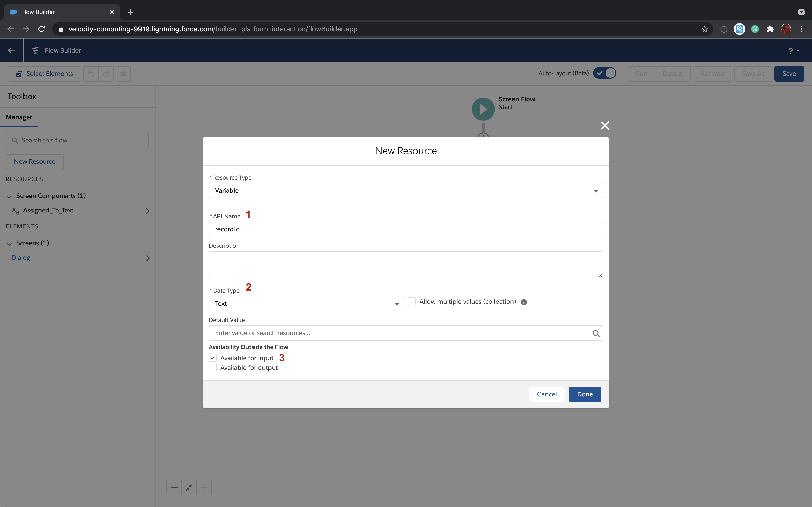
Task: Open the Data Type dropdown
Action: [x=306, y=303]
